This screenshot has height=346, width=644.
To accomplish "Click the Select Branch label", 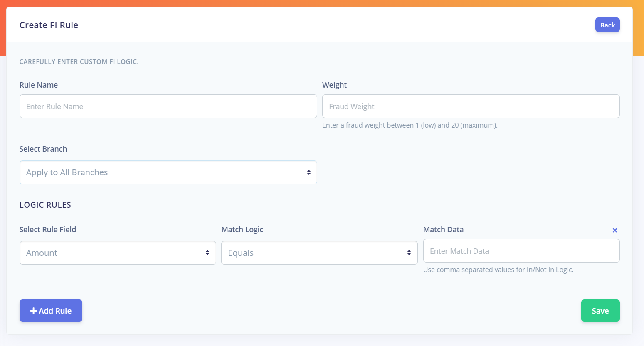I will [43, 149].
